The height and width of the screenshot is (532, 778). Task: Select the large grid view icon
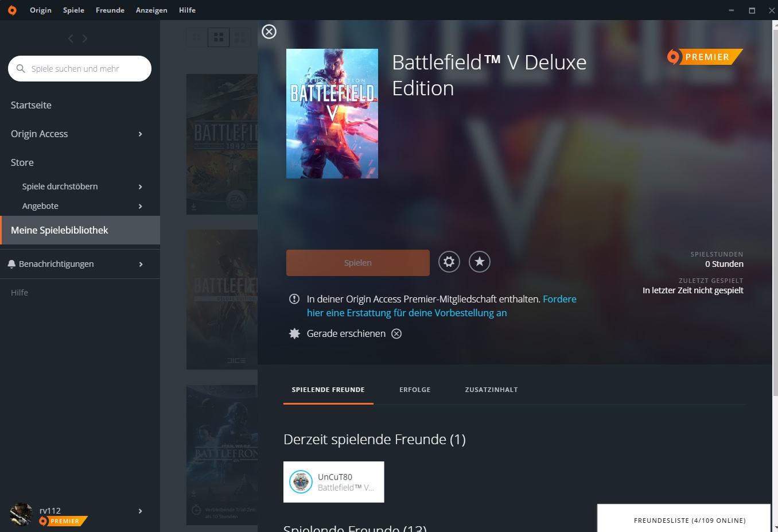pos(240,37)
